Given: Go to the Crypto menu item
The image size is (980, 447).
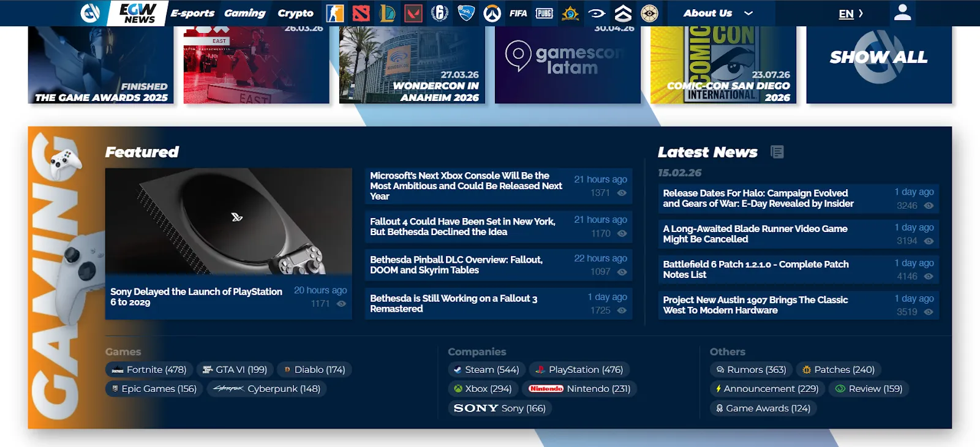Looking at the screenshot, I should click(x=295, y=13).
